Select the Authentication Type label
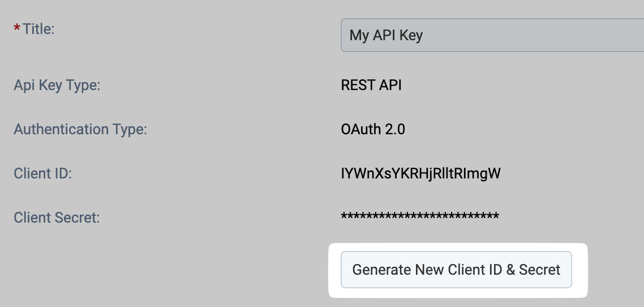 coord(80,130)
